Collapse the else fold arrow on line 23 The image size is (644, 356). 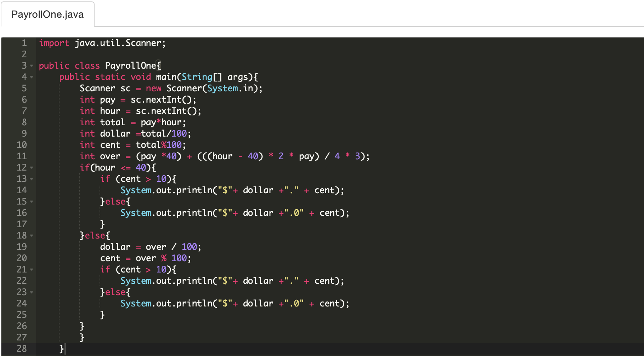pos(31,292)
